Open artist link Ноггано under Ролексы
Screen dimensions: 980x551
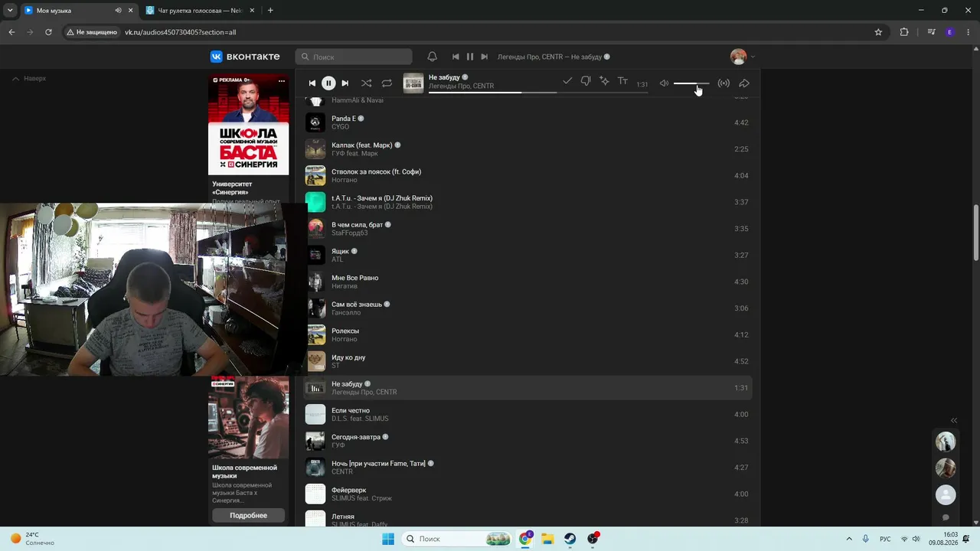tap(345, 339)
